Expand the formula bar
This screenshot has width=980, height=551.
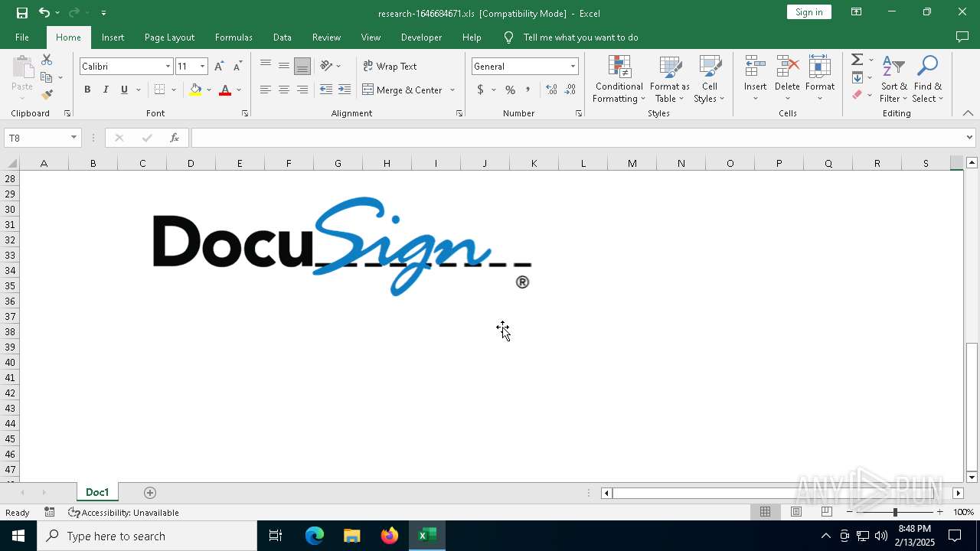click(969, 138)
